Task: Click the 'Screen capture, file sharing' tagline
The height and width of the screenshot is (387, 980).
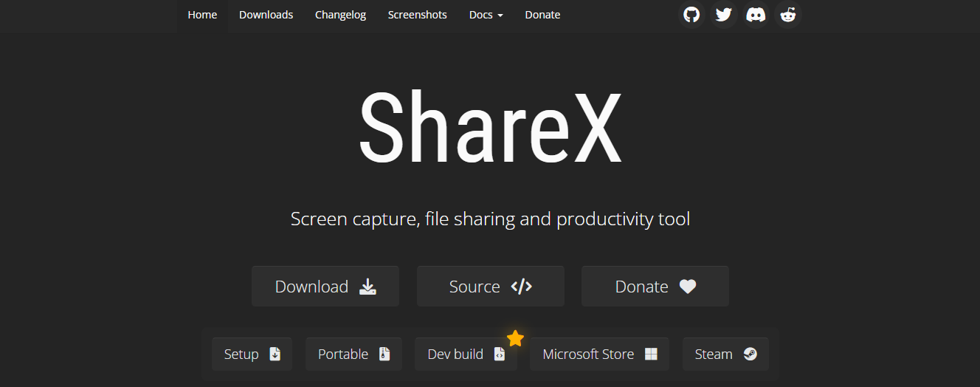Action: click(x=490, y=219)
